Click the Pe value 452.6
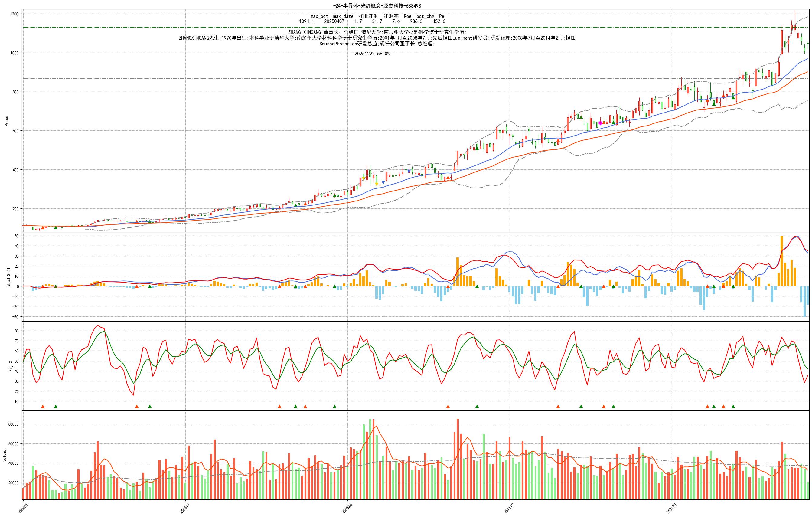Screen dimensions: 812x517 (439, 21)
